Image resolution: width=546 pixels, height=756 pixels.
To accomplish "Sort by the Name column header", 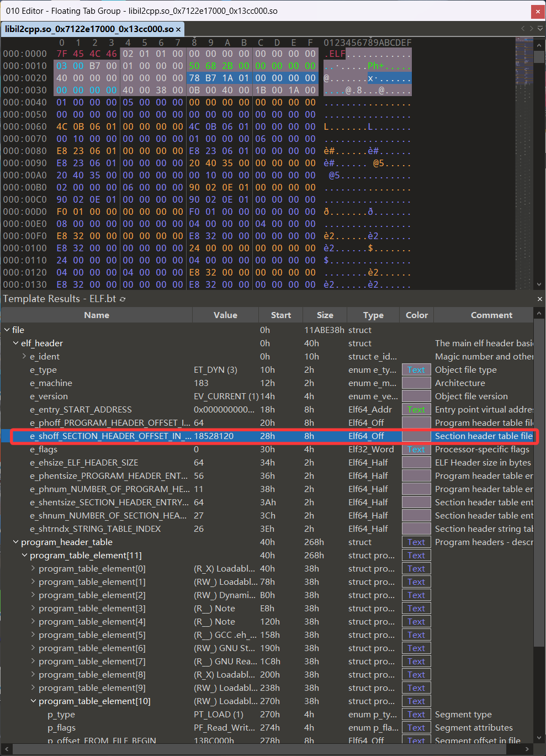I will pyautogui.click(x=97, y=315).
